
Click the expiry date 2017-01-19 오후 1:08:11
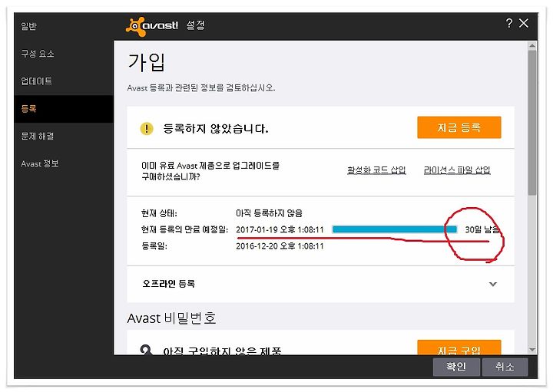280,229
